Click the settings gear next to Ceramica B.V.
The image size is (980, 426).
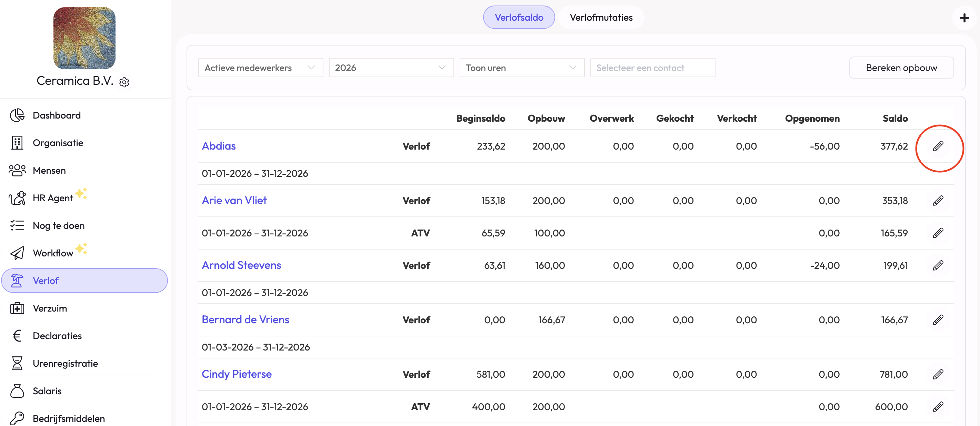click(124, 82)
